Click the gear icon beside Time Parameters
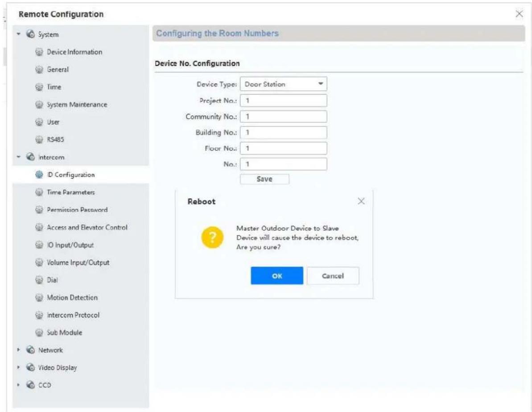 coord(39,192)
